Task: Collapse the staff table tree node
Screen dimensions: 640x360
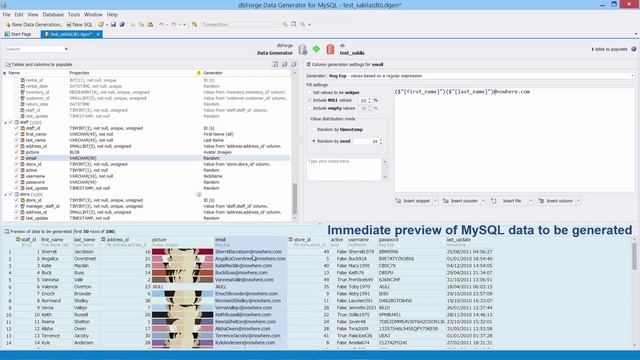Action: coord(5,122)
